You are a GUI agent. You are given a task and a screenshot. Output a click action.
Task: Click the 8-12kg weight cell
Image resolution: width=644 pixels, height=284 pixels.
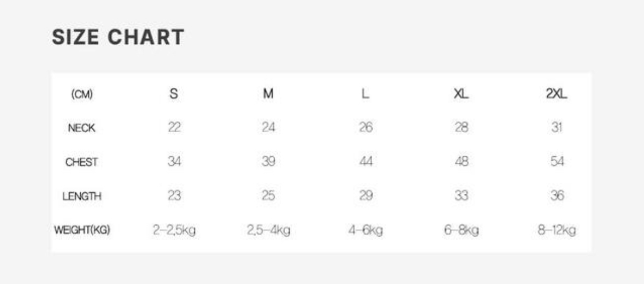tap(557, 230)
